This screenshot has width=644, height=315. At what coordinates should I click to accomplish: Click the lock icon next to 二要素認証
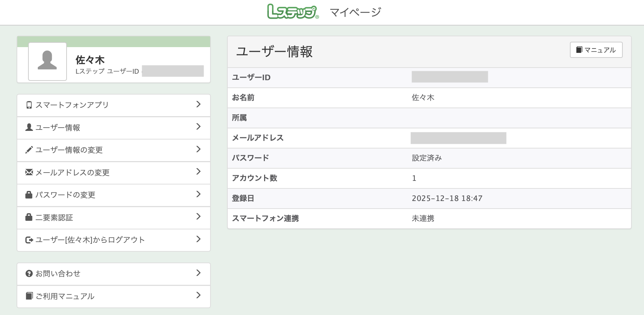coord(29,217)
